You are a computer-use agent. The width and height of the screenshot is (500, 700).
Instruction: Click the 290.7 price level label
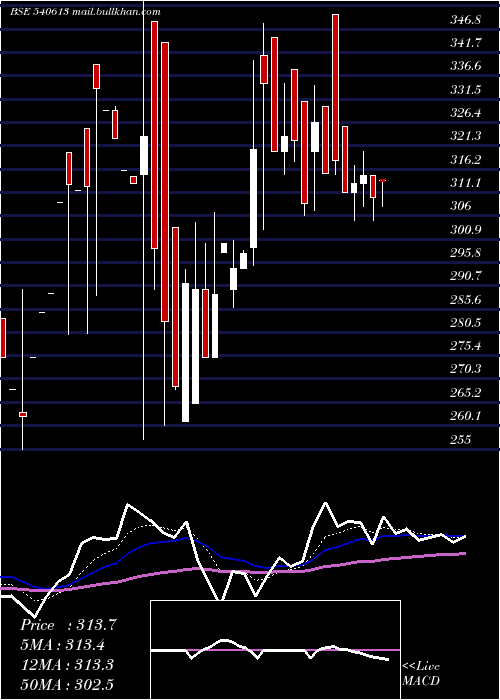[466, 276]
